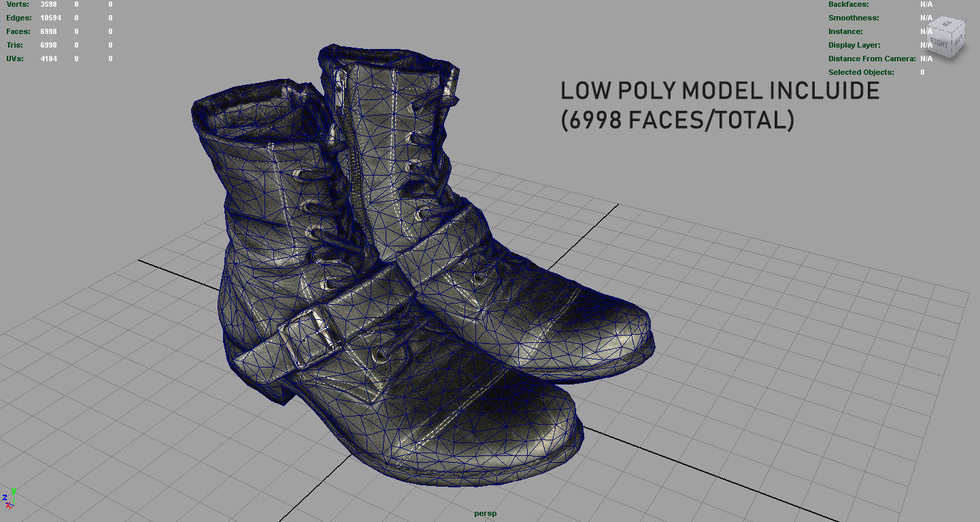Click the Edges label in the HUD
The width and height of the screenshot is (980, 522).
coord(19,18)
